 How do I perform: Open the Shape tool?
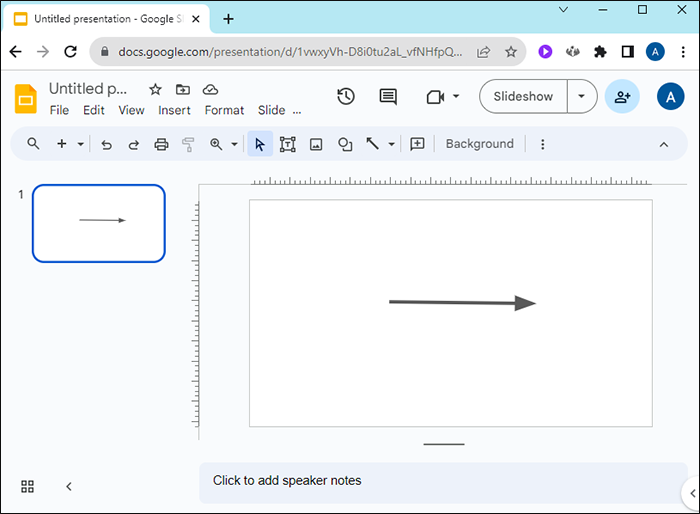tap(345, 144)
